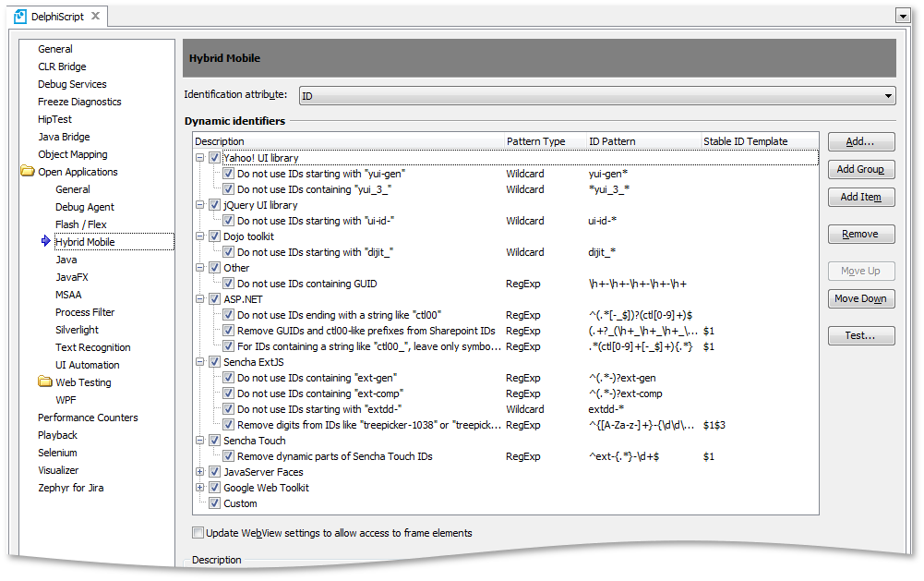Collapse the ASP.NET group

pyautogui.click(x=201, y=298)
